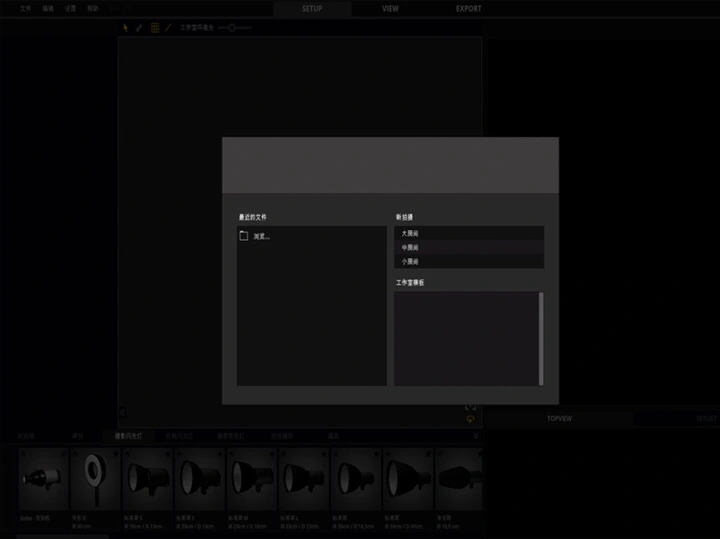Select the arrow pointer tool in toolbar
This screenshot has width=720, height=539.
125,28
